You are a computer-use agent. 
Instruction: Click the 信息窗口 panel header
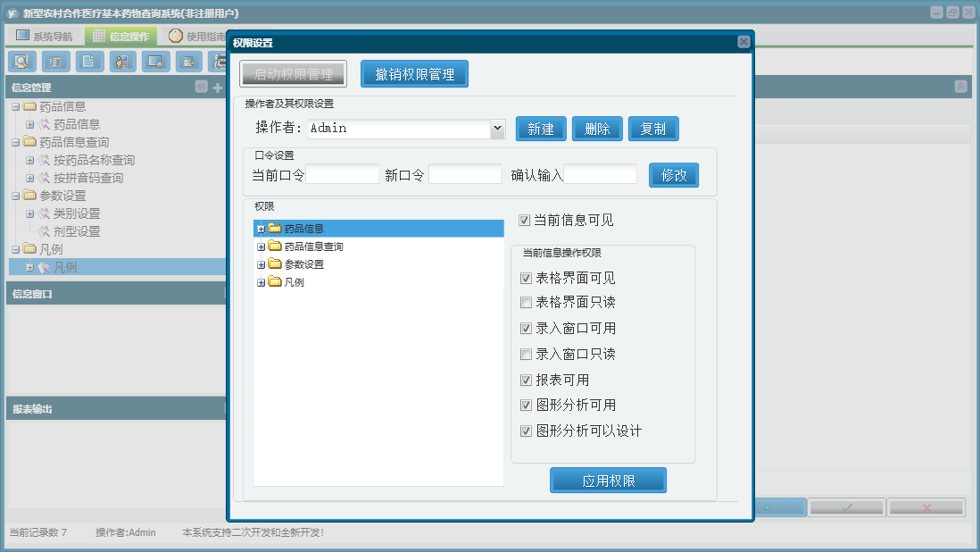tap(116, 293)
